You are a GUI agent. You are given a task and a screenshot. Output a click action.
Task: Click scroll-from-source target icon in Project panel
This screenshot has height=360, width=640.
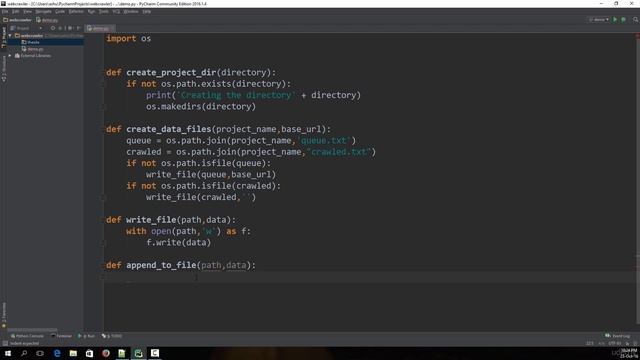coord(53,28)
